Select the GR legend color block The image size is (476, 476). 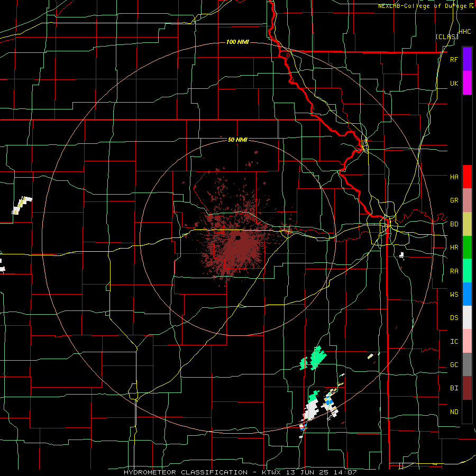click(x=467, y=200)
